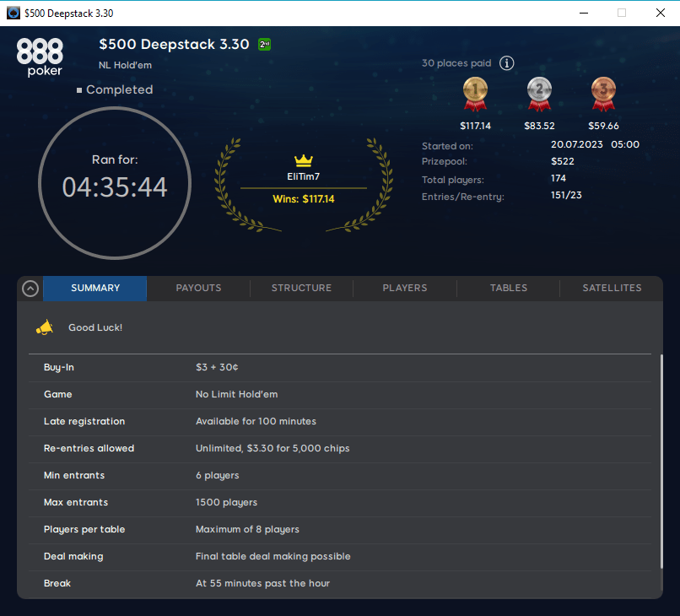Image resolution: width=680 pixels, height=616 pixels.
Task: Click the 'Max entrants' row label
Action: point(76,502)
